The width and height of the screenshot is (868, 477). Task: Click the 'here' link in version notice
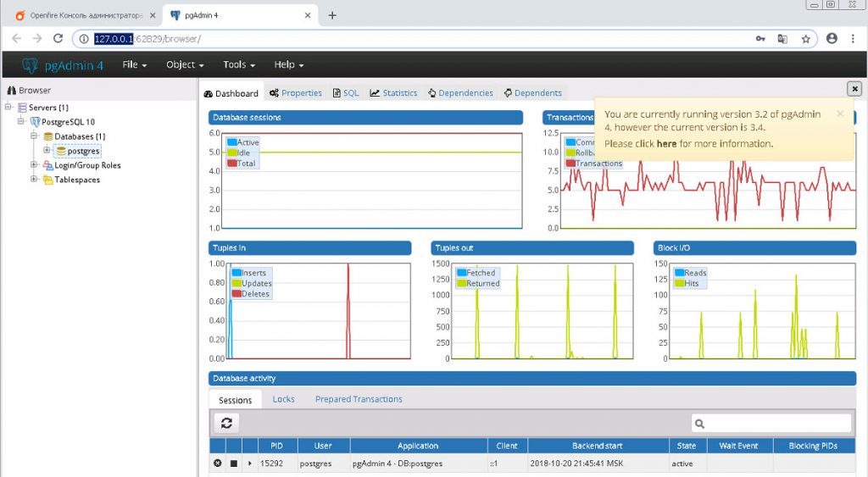[666, 144]
